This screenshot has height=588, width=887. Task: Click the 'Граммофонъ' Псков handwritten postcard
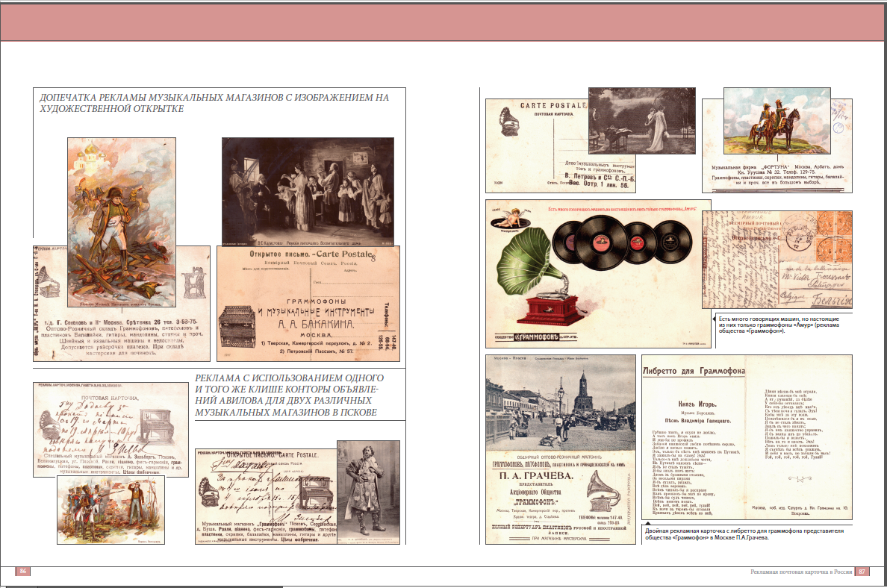266,498
